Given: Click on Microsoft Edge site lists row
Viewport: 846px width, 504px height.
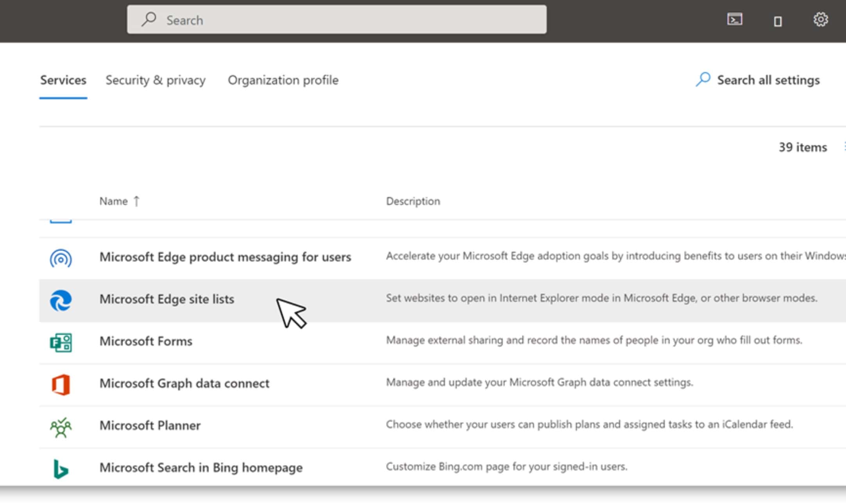Looking at the screenshot, I should click(x=167, y=298).
